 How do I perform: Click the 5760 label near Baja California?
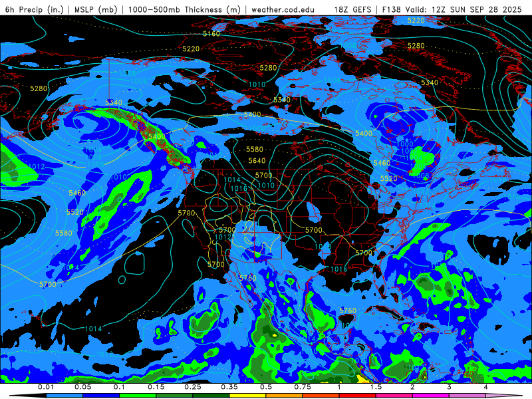point(247,278)
